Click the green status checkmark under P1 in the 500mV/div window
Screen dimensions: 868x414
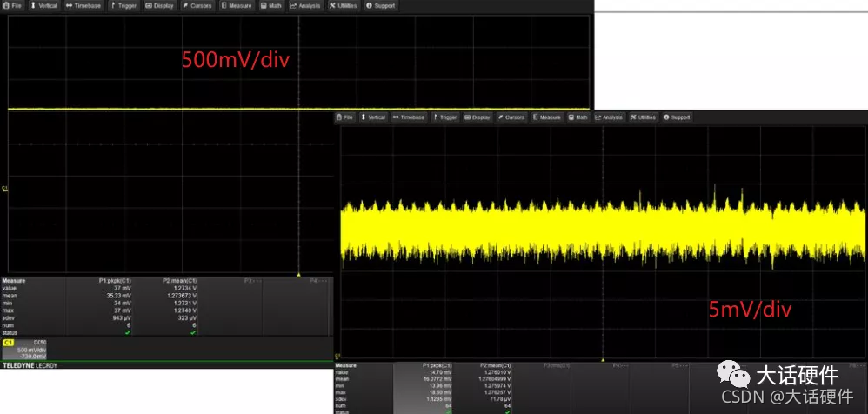pos(128,332)
